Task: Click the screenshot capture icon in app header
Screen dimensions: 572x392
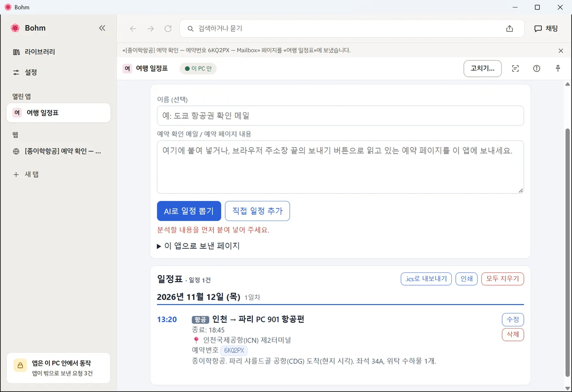Action: pyautogui.click(x=515, y=69)
